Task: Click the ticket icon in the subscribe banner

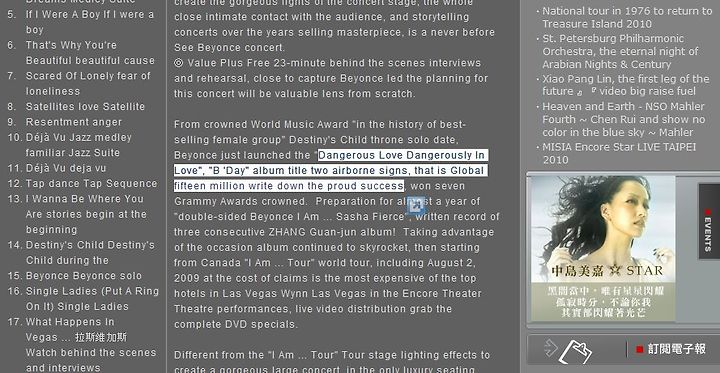Action: (574, 352)
